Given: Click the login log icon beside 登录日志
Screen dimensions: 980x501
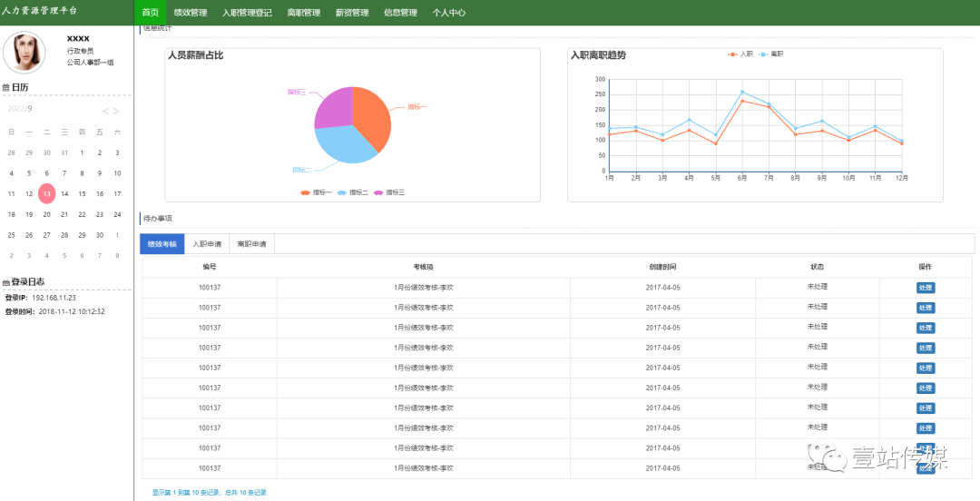Looking at the screenshot, I should [x=6, y=282].
